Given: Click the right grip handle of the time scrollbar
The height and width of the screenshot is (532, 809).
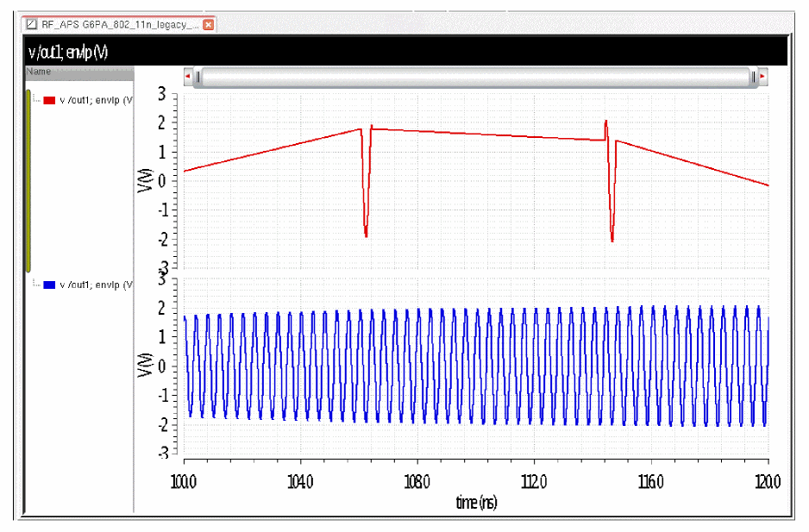Looking at the screenshot, I should point(753,77).
